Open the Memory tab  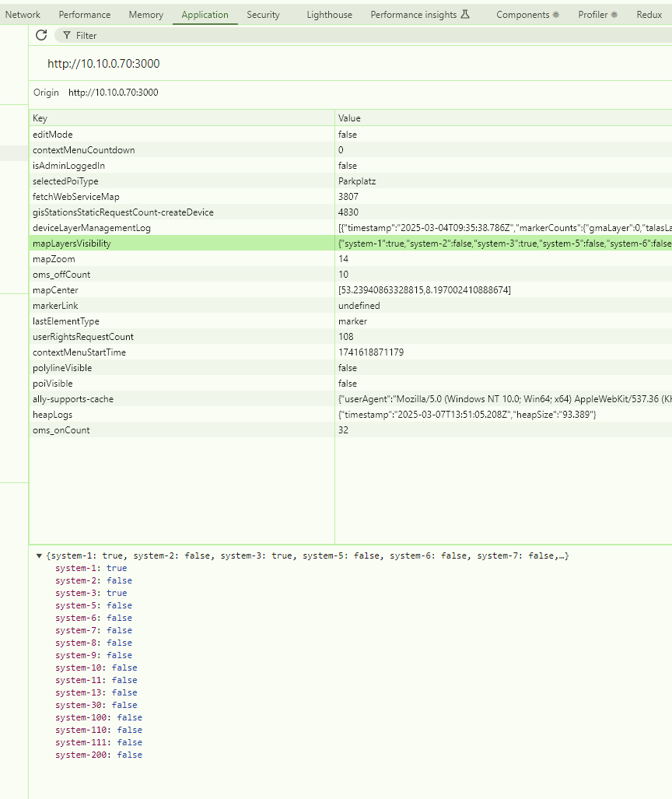point(146,15)
